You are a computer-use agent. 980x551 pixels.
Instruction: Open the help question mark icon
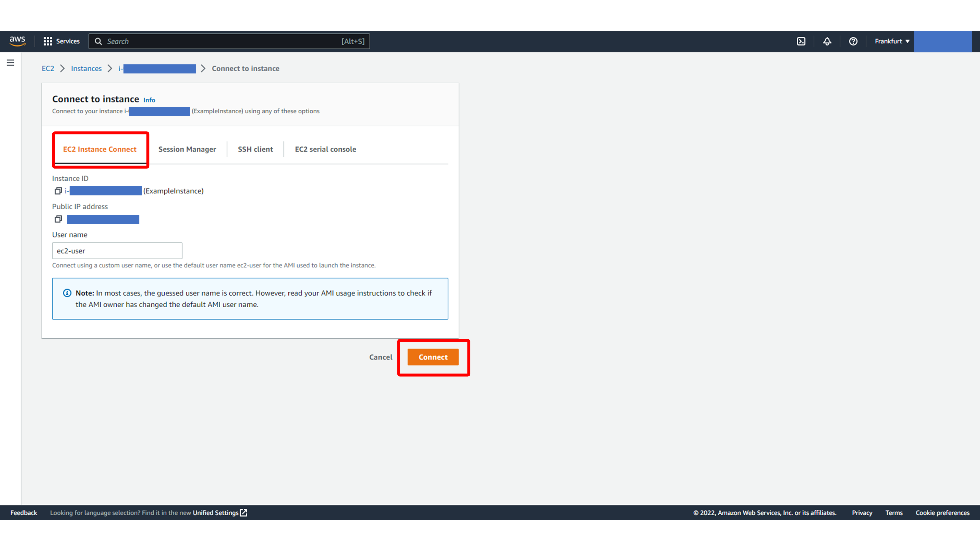[x=853, y=41]
